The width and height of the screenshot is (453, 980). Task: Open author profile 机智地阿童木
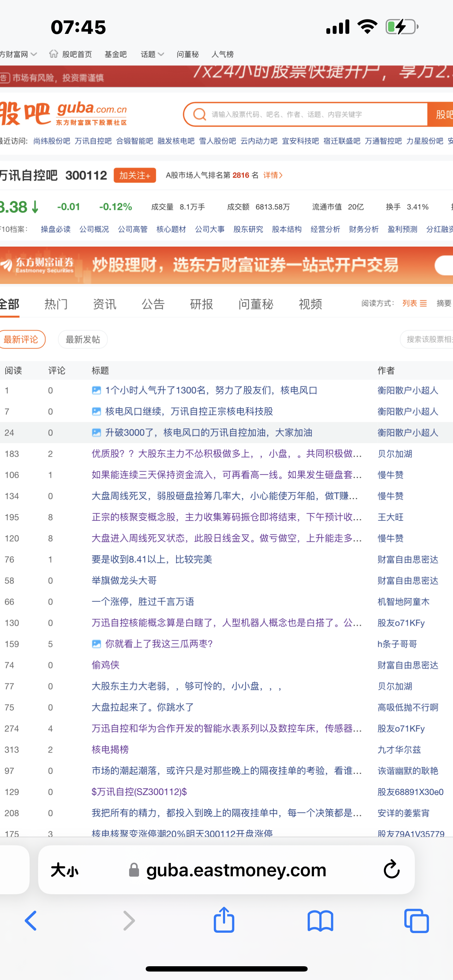(x=403, y=601)
